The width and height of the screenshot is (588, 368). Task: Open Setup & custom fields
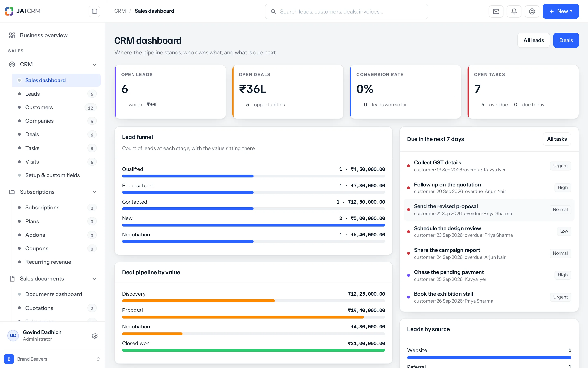56,175
